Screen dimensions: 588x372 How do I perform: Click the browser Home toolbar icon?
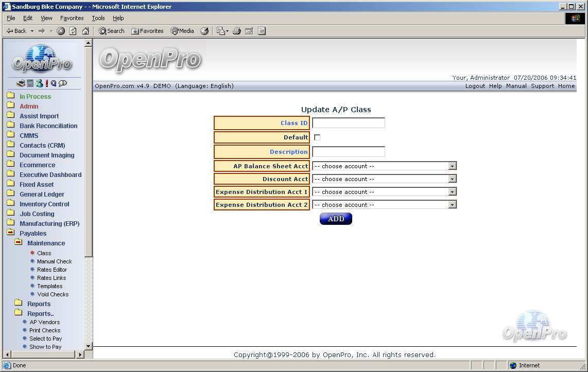tap(85, 31)
